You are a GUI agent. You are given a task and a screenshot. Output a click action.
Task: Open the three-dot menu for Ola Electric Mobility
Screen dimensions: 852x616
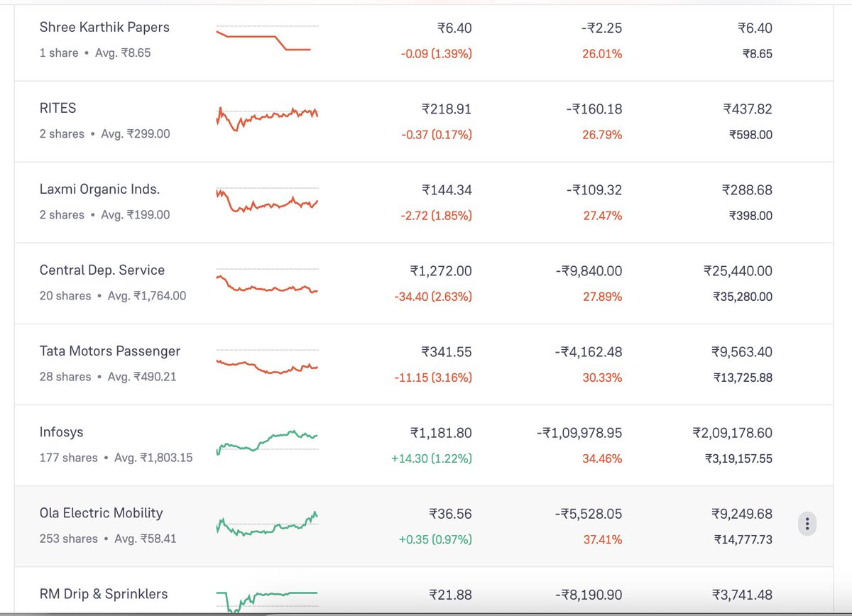click(807, 524)
